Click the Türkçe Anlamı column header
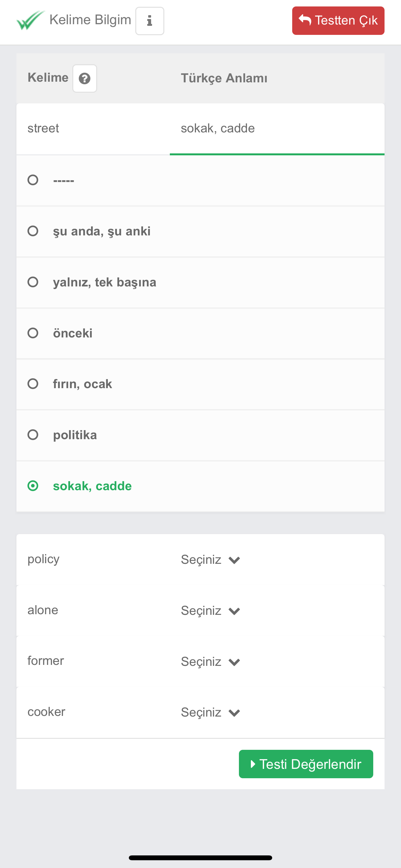 [224, 78]
